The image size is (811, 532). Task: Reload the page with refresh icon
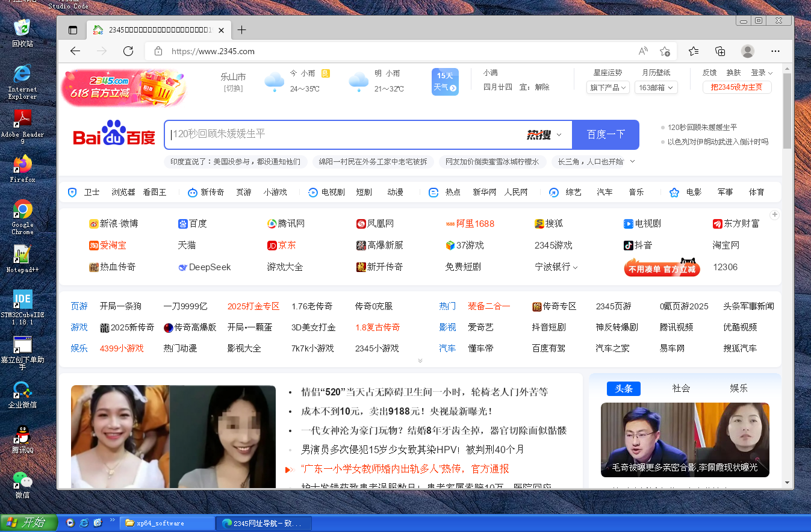click(128, 51)
